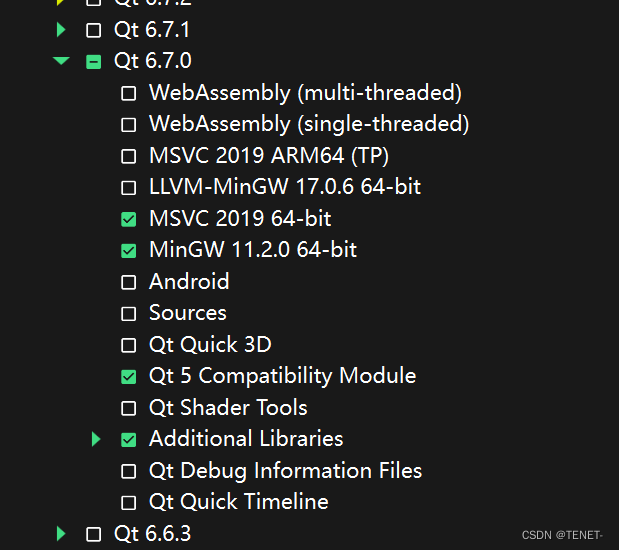Expand the Additional Libraries node
Image resolution: width=619 pixels, height=550 pixels.
96,439
